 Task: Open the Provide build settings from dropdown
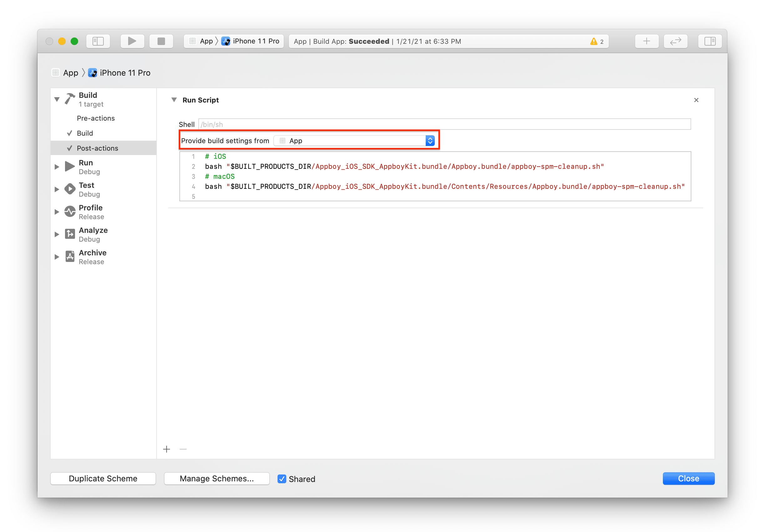[x=354, y=141]
